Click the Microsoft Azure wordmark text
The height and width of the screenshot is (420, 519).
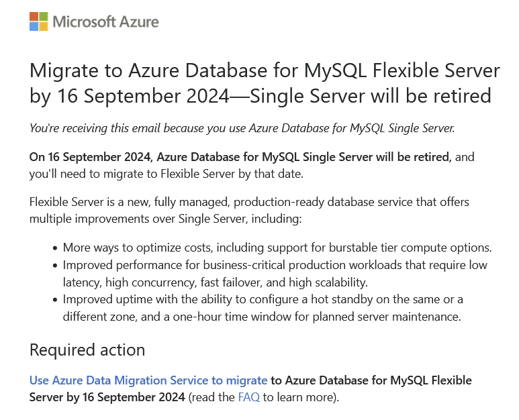(x=105, y=22)
